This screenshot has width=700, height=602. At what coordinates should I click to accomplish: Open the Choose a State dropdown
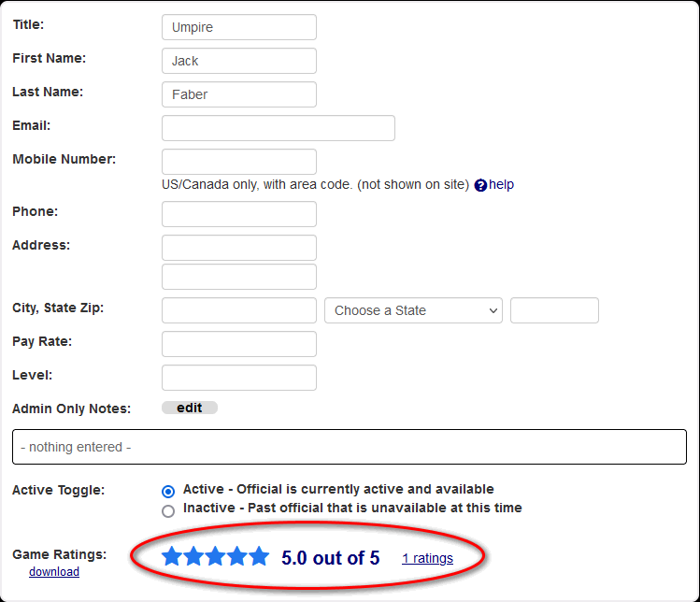[x=413, y=310]
